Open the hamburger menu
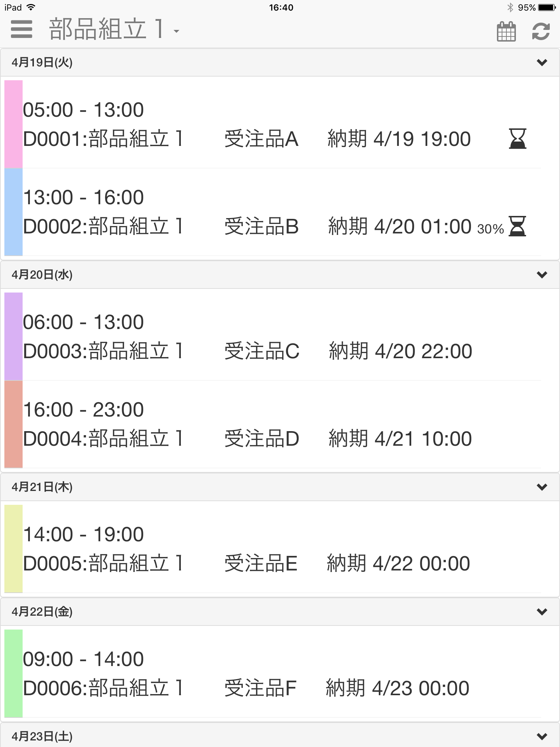The image size is (560, 747). point(22,29)
